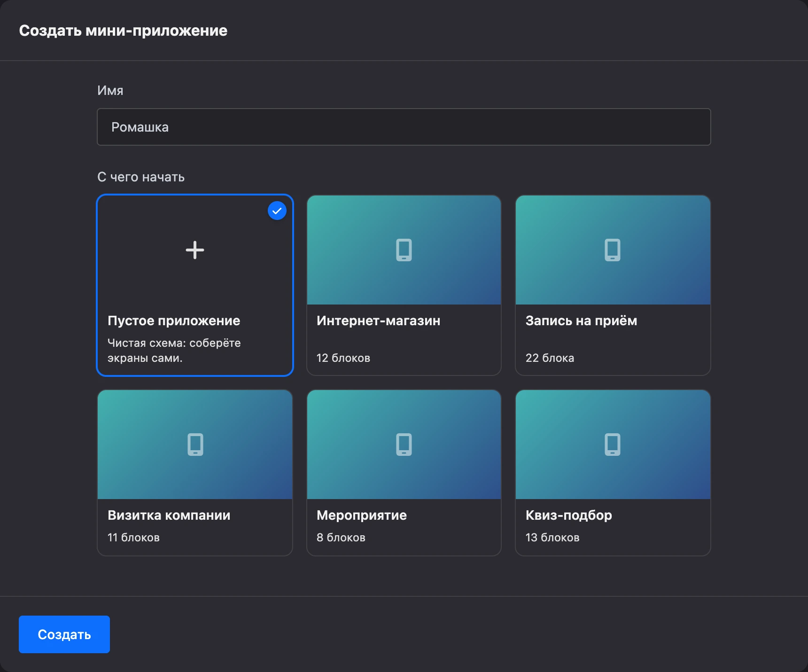Click the Создать button
Screen dimensions: 808x672
point(64,634)
